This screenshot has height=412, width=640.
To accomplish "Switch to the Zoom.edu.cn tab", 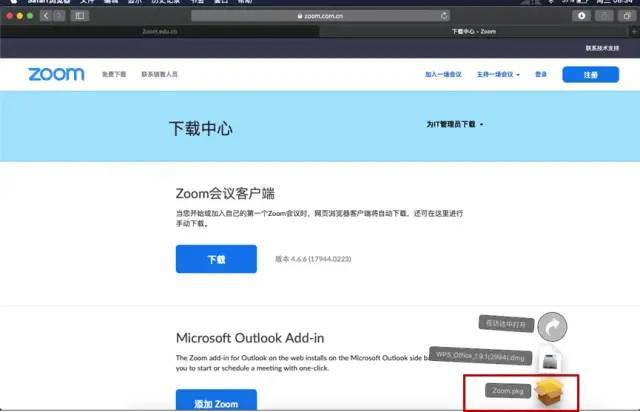I will tap(160, 32).
